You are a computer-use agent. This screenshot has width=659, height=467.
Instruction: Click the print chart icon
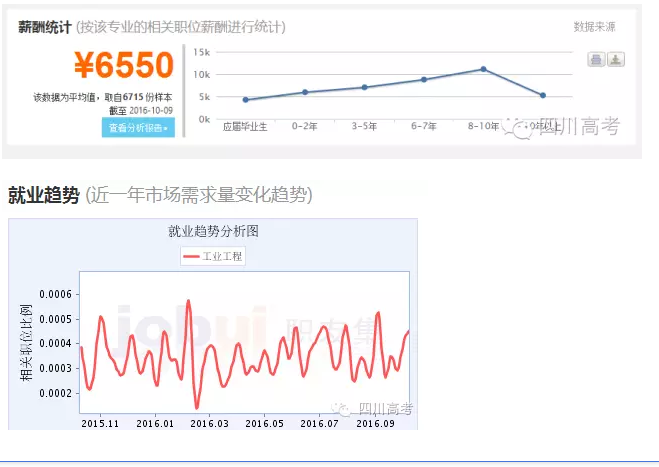click(596, 59)
